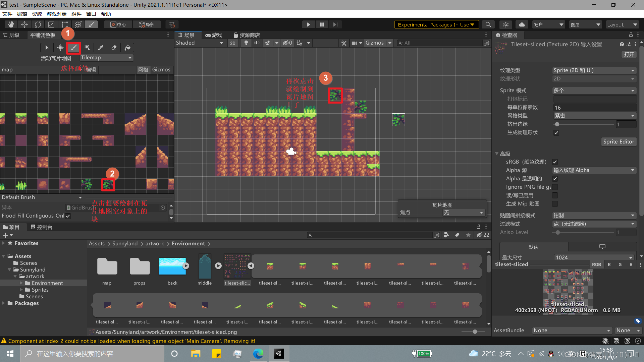
Task: Switch to the Game tab
Action: [x=213, y=35]
